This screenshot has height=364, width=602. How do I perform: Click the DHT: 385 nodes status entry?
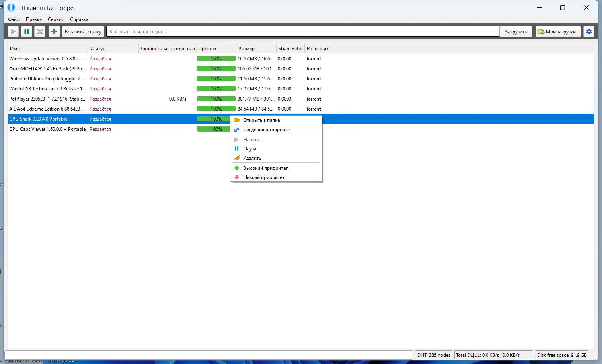434,355
